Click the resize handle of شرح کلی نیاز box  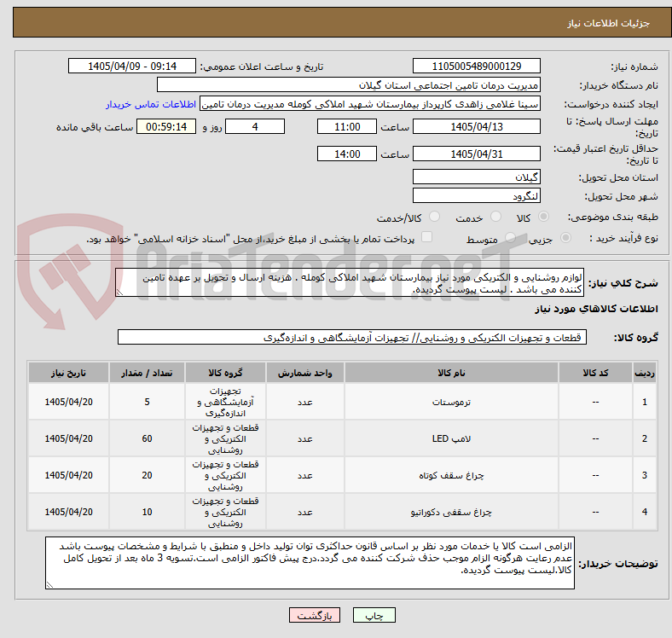point(119,293)
